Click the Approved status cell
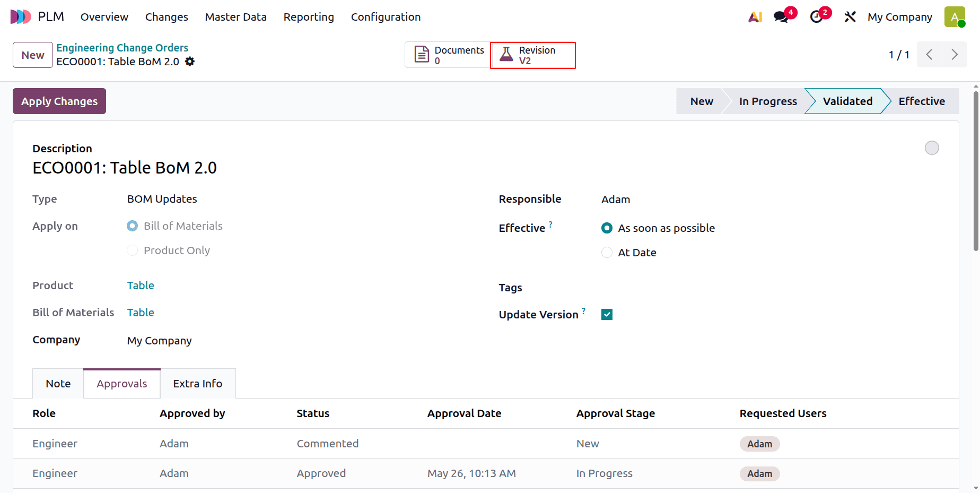Image resolution: width=980 pixels, height=493 pixels. pos(321,473)
